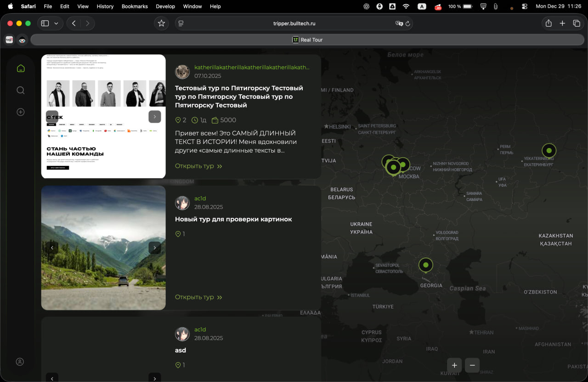Open the Bookmarks menu
This screenshot has width=588, height=382.
[x=135, y=6]
